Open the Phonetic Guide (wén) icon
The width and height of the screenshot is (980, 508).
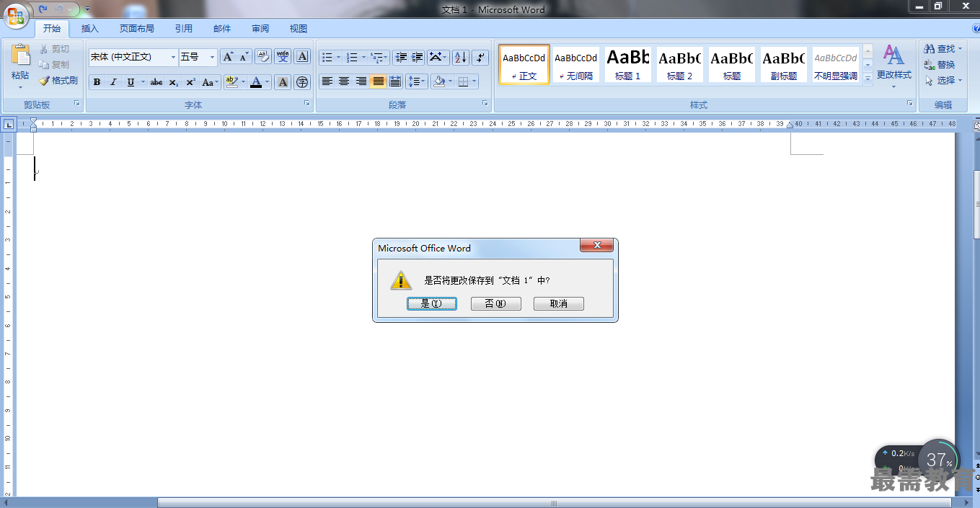[283, 57]
